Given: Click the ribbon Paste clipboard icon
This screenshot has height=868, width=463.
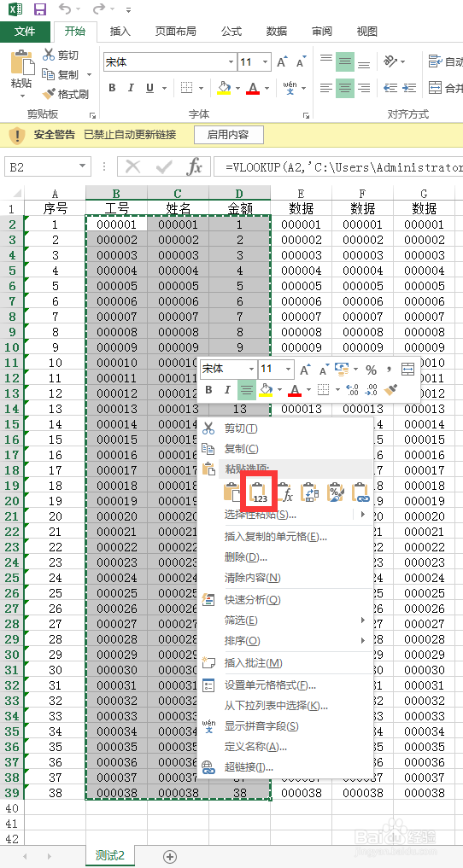Looking at the screenshot, I should [21, 61].
